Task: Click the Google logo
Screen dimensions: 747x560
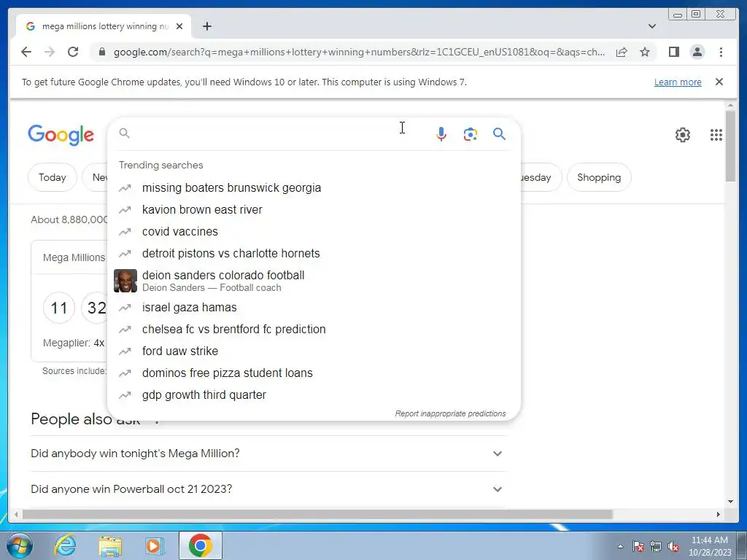Action: pos(61,135)
